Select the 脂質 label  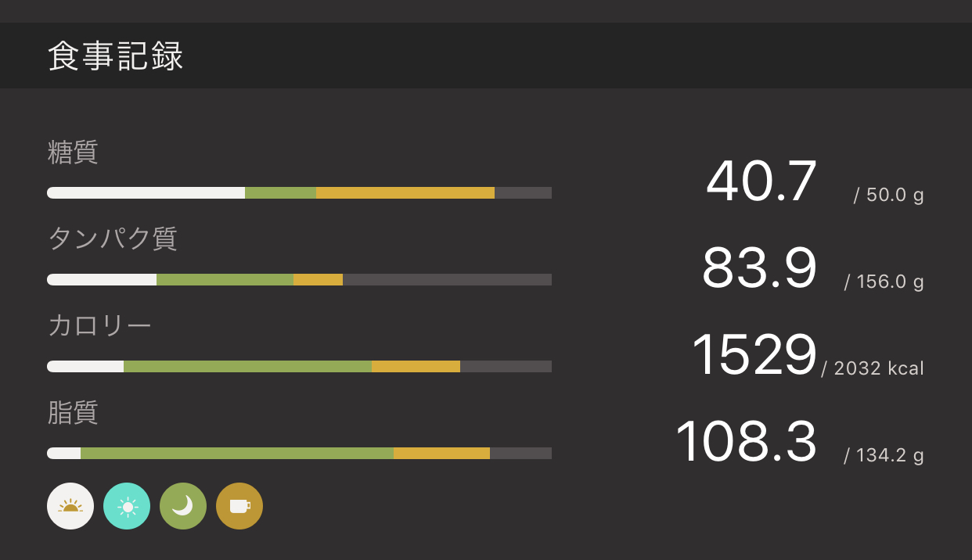click(73, 412)
